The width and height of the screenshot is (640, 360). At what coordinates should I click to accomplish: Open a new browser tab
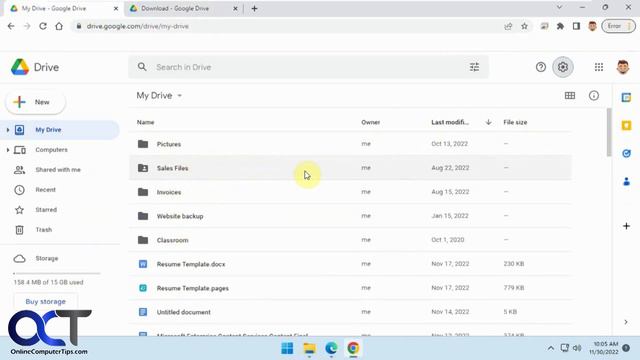coord(254,8)
